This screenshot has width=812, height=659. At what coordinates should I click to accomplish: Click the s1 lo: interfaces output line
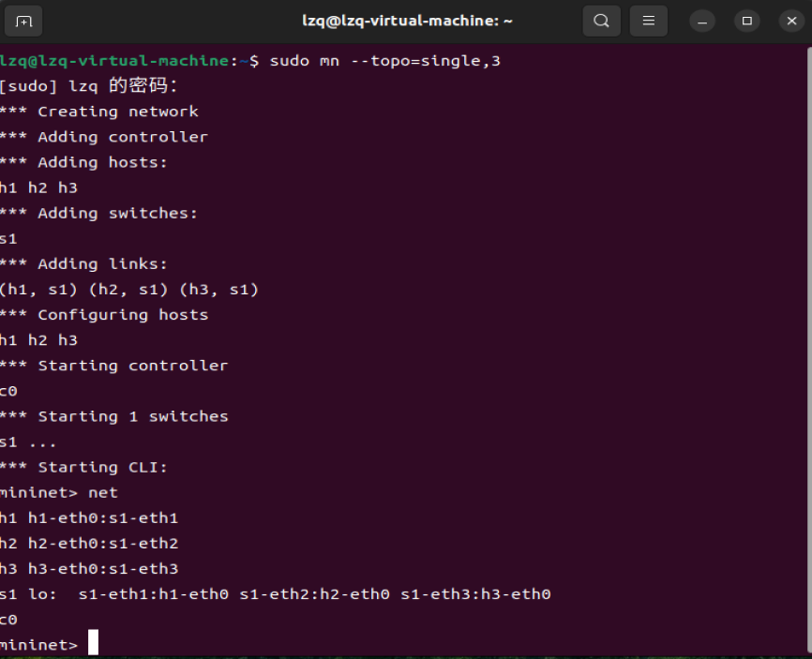[x=276, y=594]
